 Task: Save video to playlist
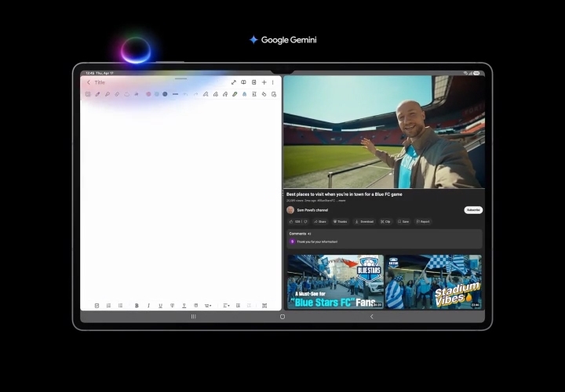403,222
